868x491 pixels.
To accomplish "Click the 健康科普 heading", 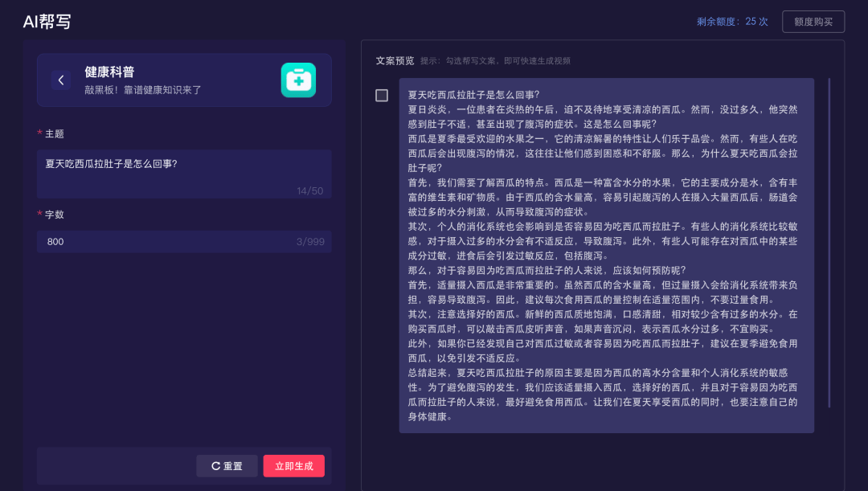I will 109,72.
